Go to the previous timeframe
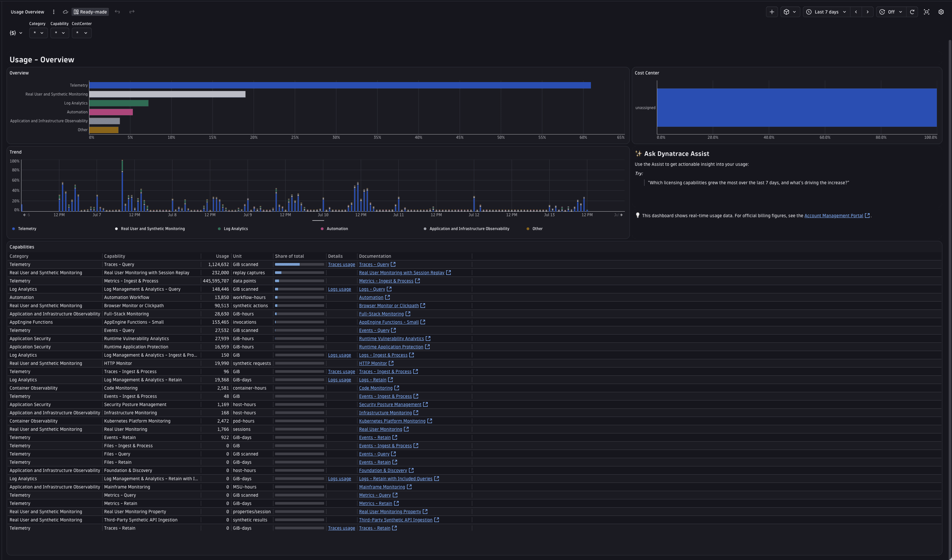This screenshot has height=560, width=952. tap(856, 12)
